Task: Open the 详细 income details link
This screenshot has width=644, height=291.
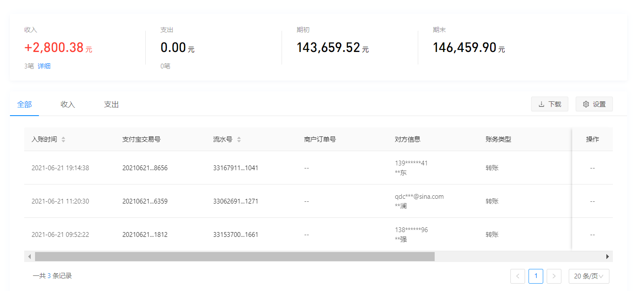Action: 44,66
